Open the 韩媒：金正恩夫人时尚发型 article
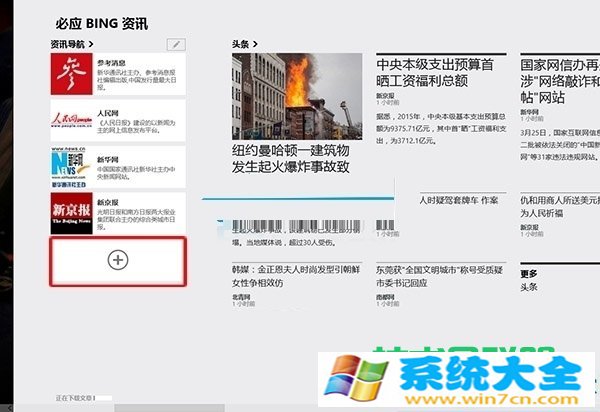600x412 pixels. [296, 276]
